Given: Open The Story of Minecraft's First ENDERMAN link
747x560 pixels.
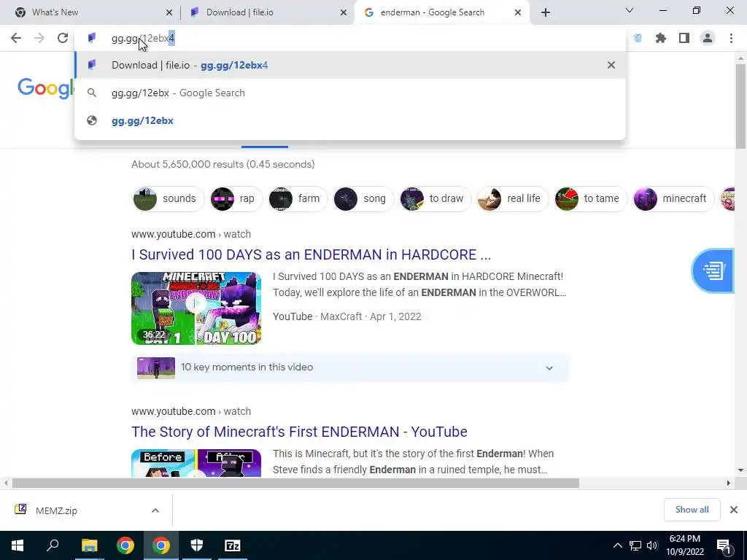Looking at the screenshot, I should pos(299,432).
